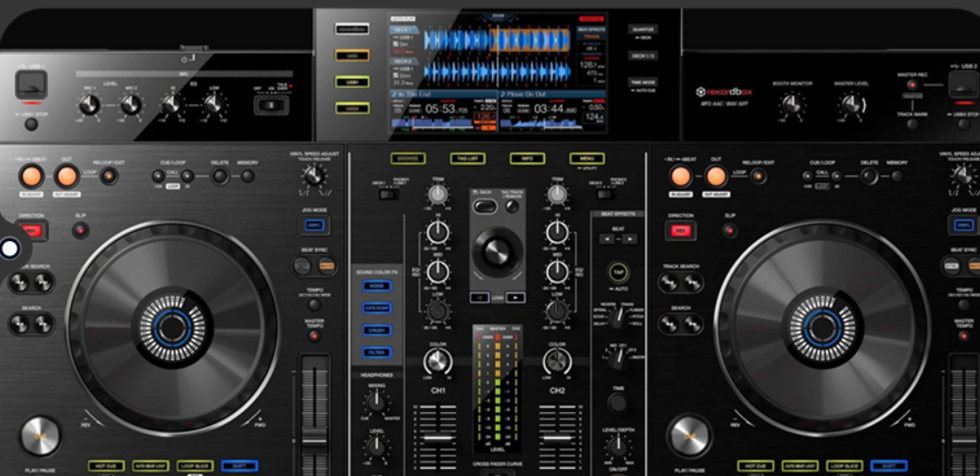Click the left deck jog wheel center

172,326
